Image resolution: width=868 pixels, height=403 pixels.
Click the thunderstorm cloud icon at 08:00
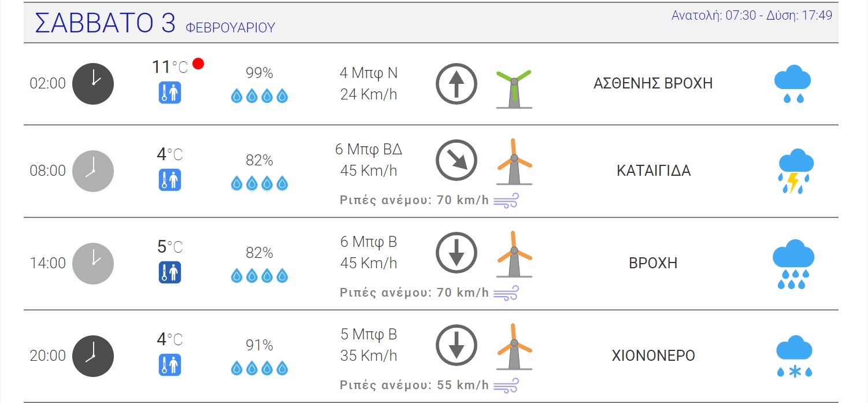tap(795, 171)
